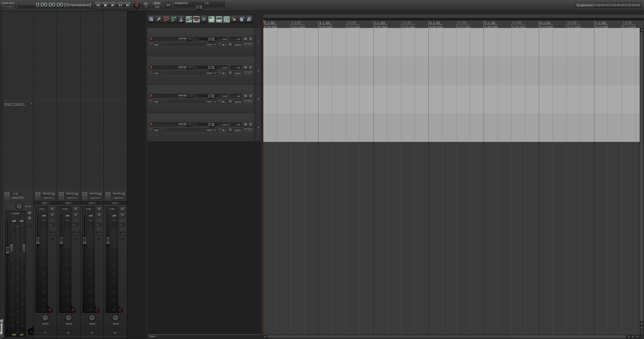The height and width of the screenshot is (339, 644).
Task: Open the 4/4 time signature selector
Action: [x=168, y=5]
